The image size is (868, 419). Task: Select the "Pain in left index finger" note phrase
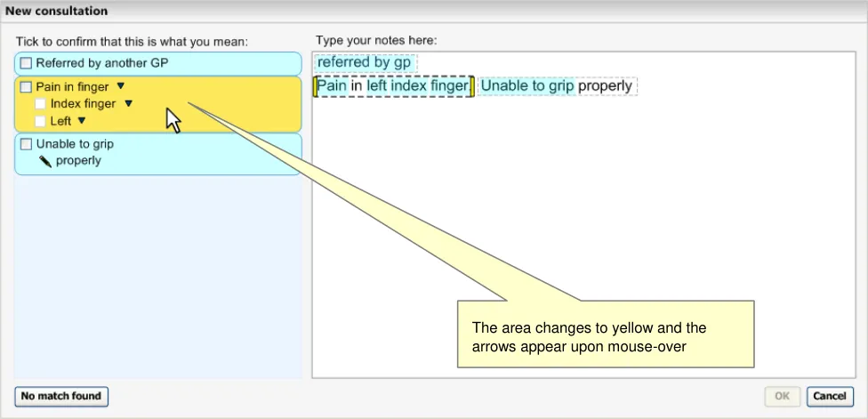(393, 86)
